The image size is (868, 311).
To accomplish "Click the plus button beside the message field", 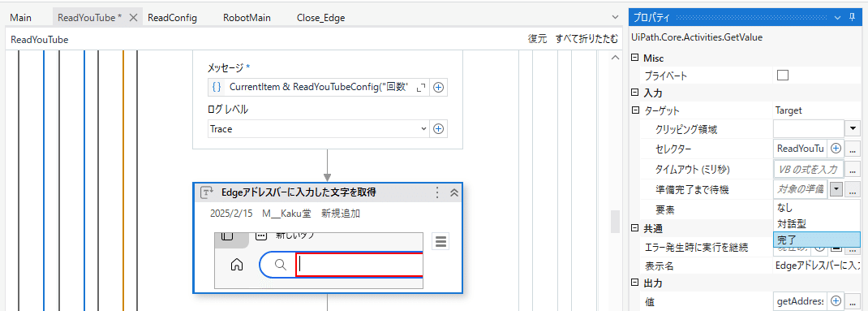I will click(x=438, y=87).
